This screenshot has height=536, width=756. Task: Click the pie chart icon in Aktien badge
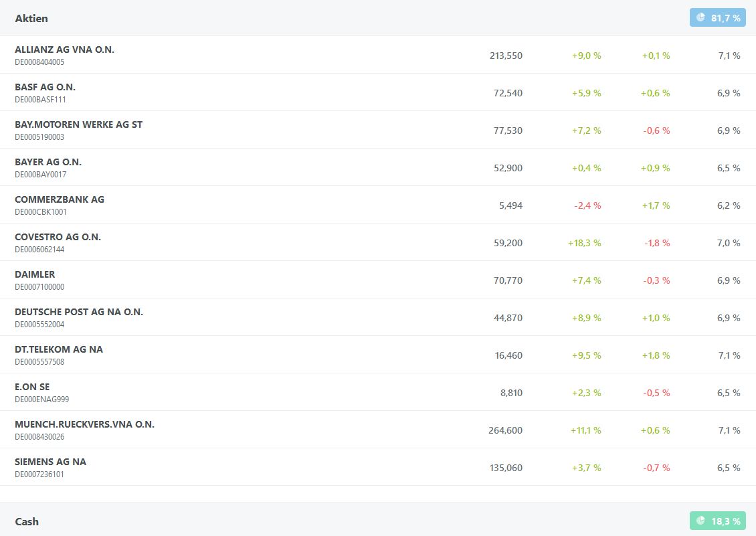[700, 17]
